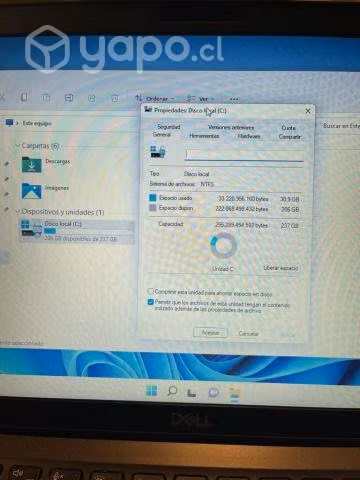This screenshot has height=480, width=360.
Task: Switch to the Hardware tab
Action: coord(249,136)
